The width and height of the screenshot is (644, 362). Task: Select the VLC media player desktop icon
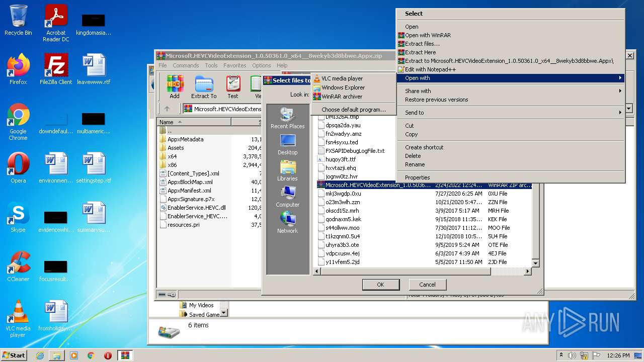[x=18, y=319]
